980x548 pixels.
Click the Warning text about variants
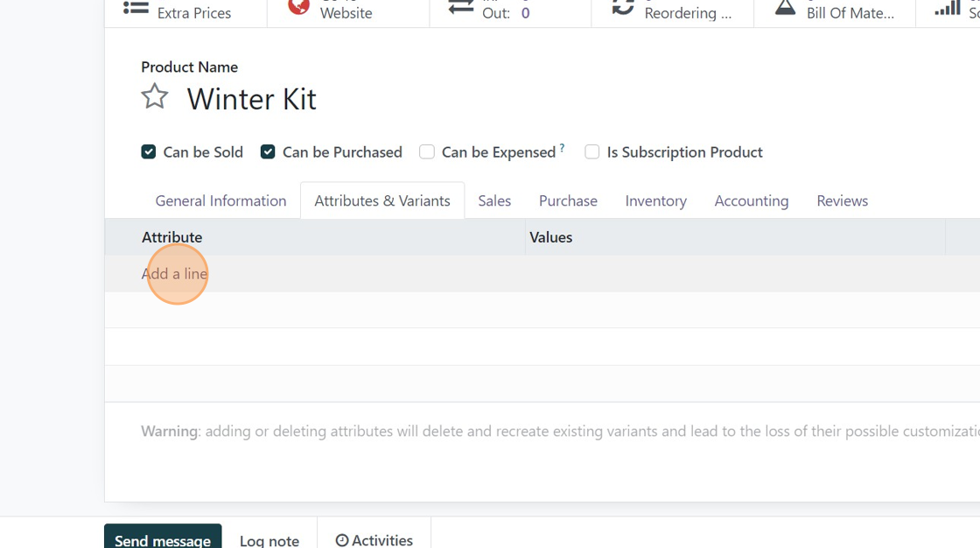point(560,431)
